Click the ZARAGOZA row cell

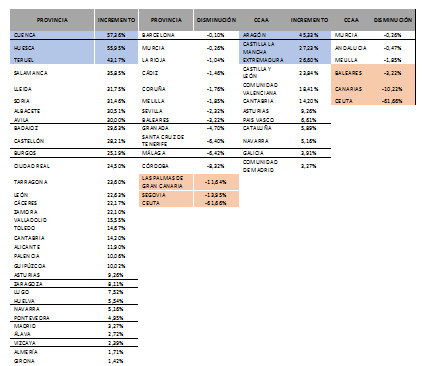(x=52, y=284)
